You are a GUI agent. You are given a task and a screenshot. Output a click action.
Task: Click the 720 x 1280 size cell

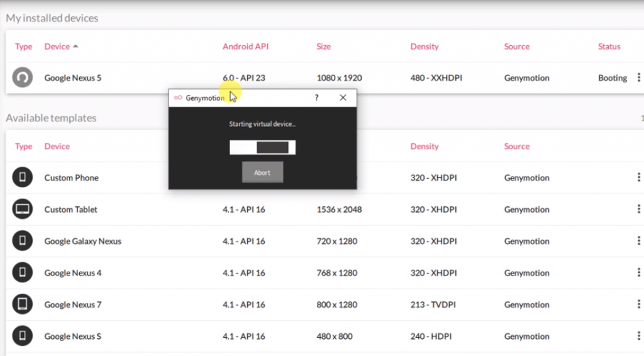tap(337, 241)
